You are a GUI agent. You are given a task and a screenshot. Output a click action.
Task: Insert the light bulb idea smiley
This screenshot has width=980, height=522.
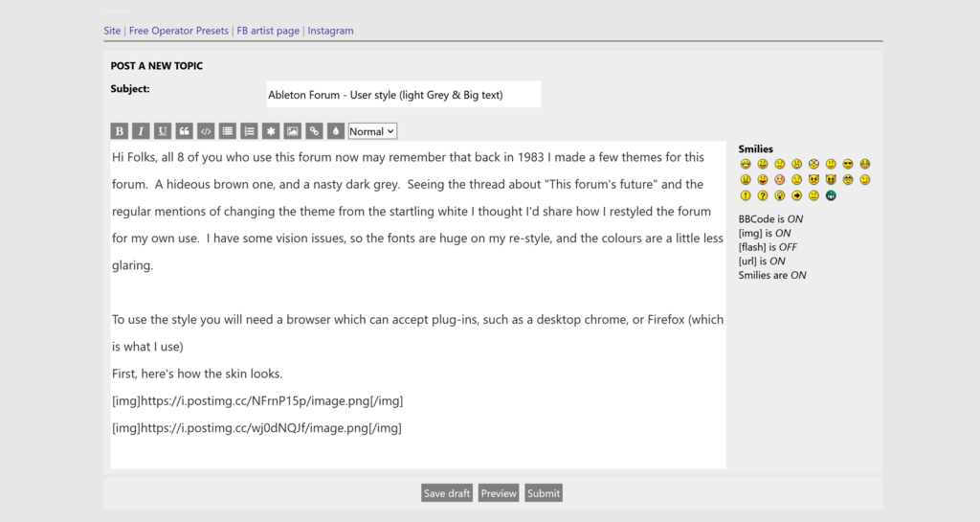tap(779, 195)
